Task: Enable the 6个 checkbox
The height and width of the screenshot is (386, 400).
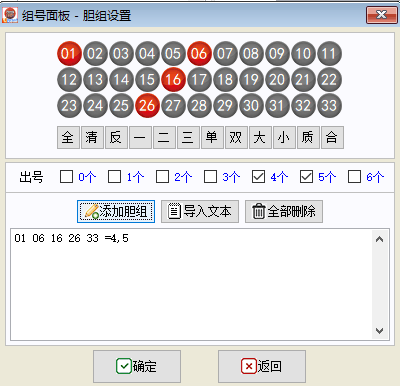Action: 354,177
